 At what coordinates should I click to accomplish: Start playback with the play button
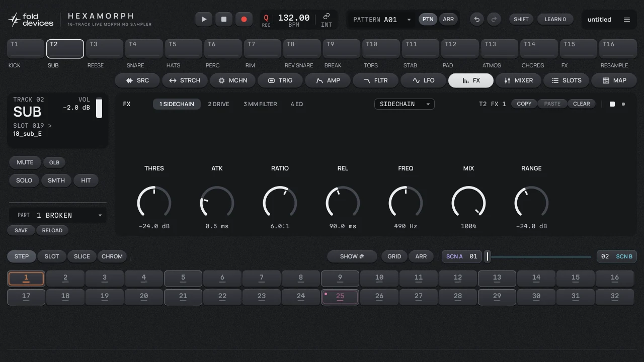pyautogui.click(x=204, y=19)
